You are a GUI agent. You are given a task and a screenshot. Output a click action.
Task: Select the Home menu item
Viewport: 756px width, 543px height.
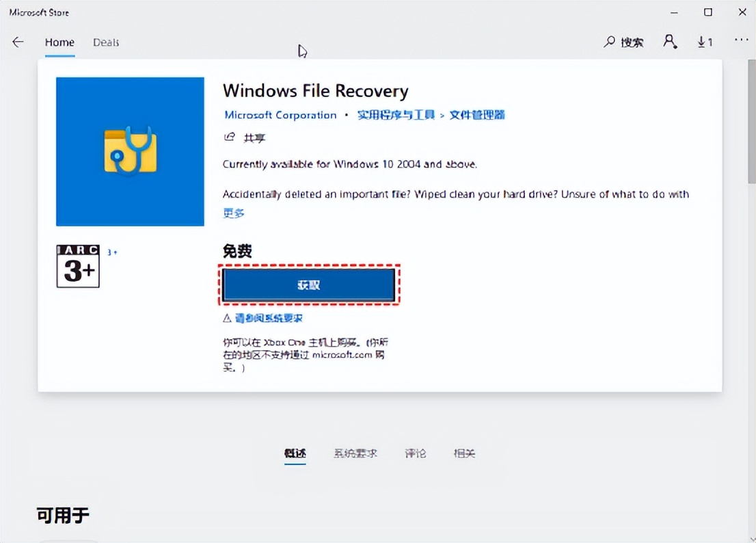[x=59, y=42]
